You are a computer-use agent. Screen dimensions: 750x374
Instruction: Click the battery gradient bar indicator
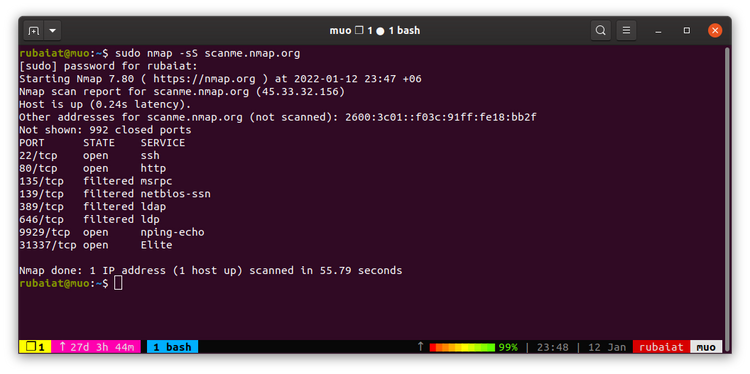click(x=462, y=347)
